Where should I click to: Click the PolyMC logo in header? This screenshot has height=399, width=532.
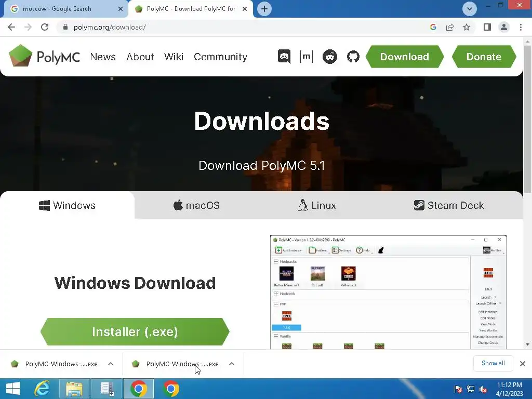point(45,56)
